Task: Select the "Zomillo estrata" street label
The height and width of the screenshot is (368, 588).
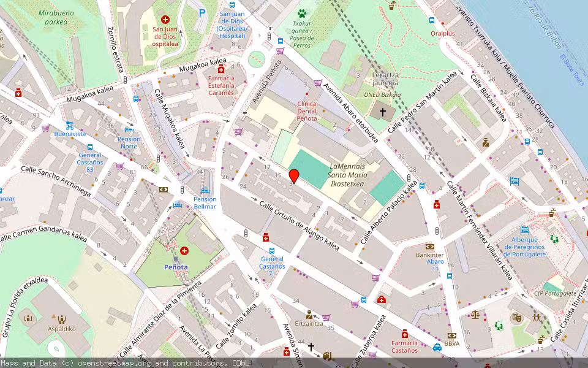Action: (x=116, y=50)
